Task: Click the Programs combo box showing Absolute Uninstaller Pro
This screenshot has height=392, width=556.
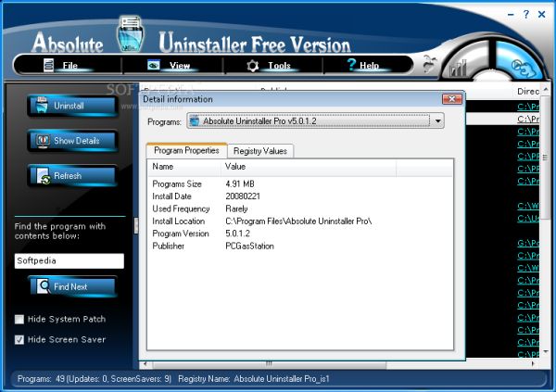Action: click(315, 121)
